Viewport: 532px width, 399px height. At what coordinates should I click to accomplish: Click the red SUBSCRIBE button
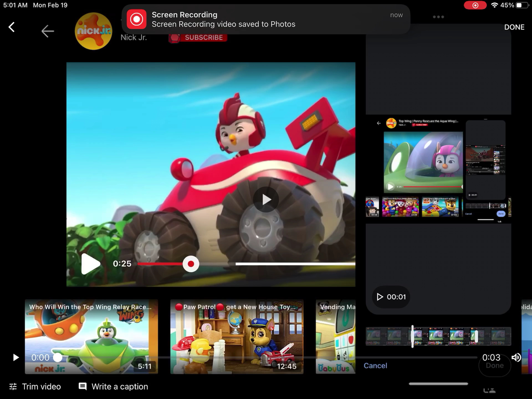(198, 37)
